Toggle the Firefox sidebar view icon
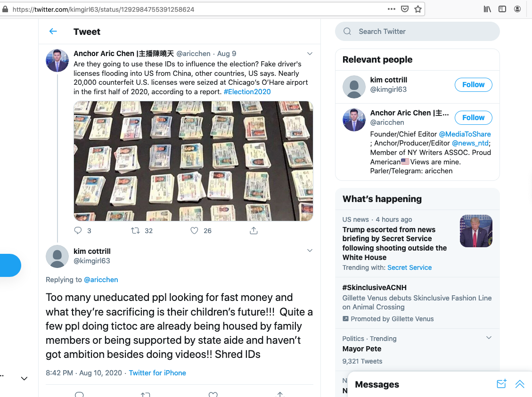The width and height of the screenshot is (532, 397). click(x=502, y=9)
